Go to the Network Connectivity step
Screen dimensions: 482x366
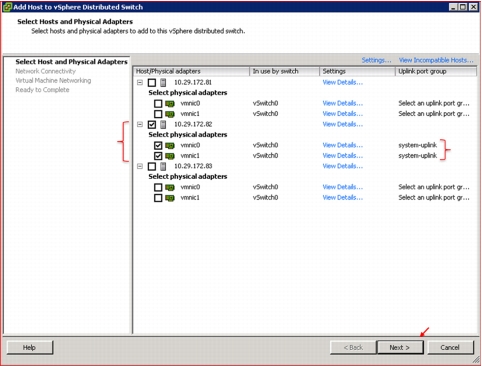click(x=45, y=71)
